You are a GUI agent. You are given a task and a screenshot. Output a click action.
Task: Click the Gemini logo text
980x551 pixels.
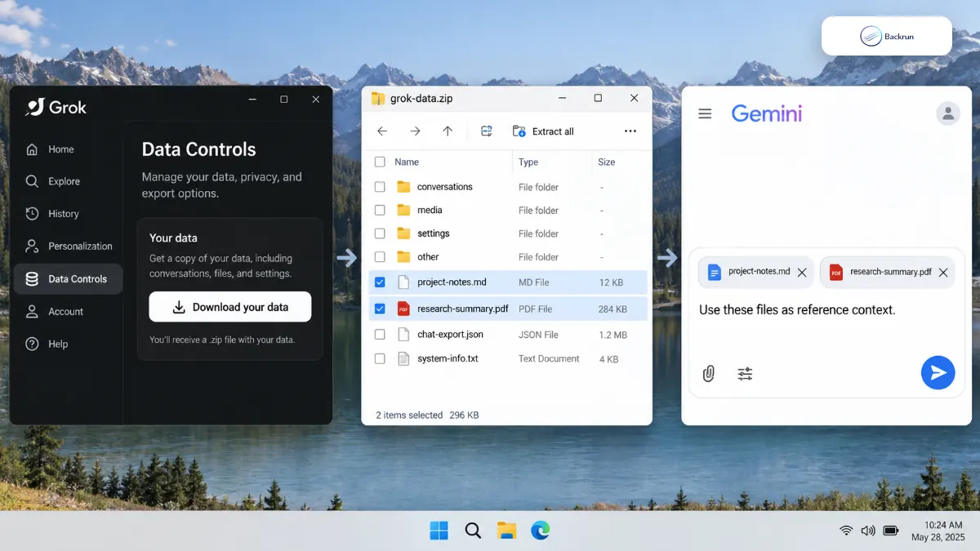tap(767, 113)
